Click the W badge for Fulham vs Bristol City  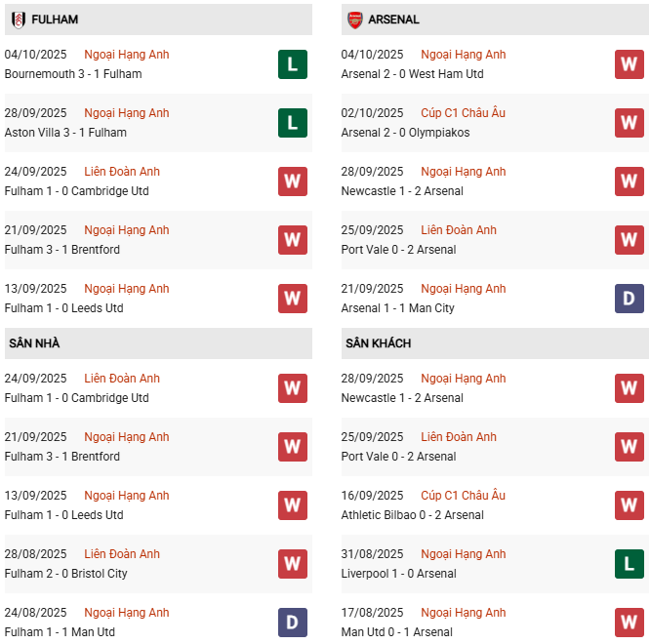(x=292, y=564)
